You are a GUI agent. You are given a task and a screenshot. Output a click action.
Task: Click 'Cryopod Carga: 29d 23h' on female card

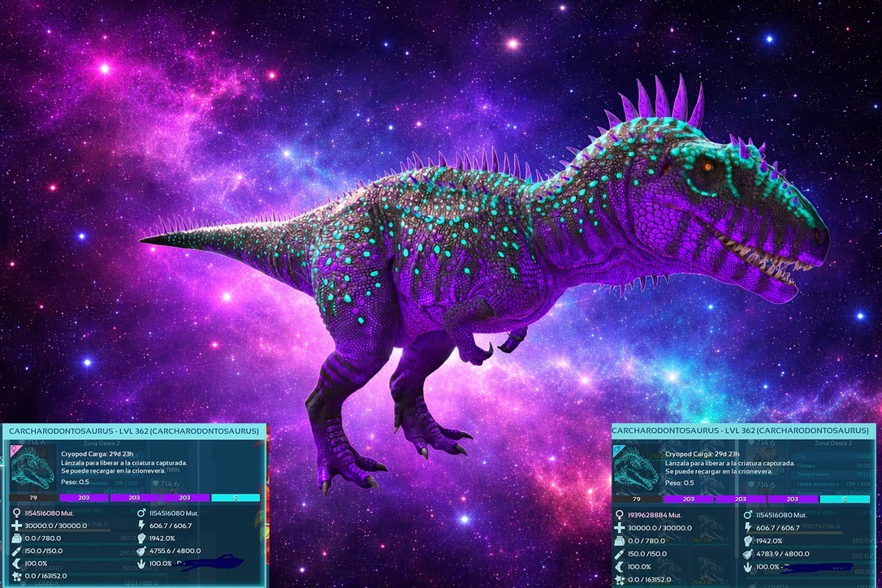[x=97, y=453]
